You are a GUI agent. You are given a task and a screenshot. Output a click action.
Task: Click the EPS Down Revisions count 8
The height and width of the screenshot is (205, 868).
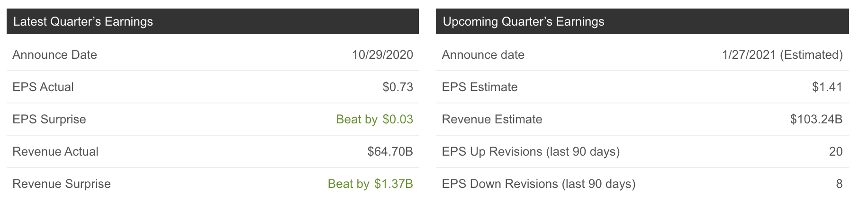pyautogui.click(x=839, y=184)
